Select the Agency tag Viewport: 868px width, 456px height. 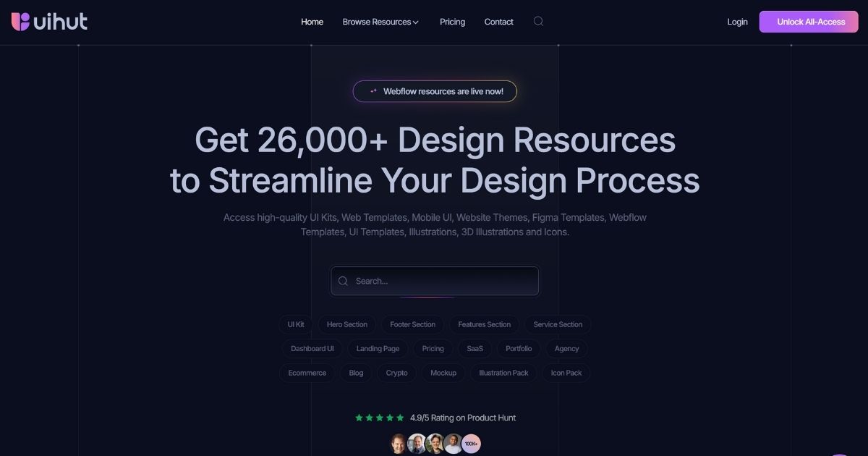[x=566, y=348]
